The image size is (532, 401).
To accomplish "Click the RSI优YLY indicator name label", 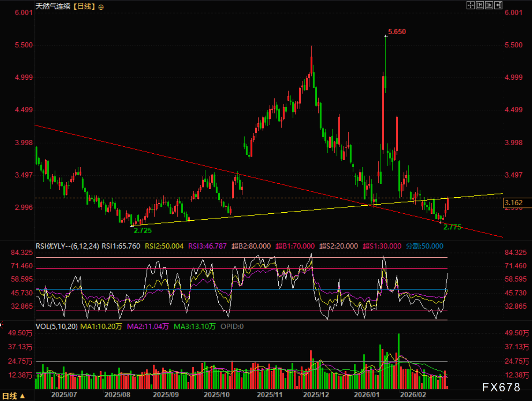I will [x=67, y=246].
